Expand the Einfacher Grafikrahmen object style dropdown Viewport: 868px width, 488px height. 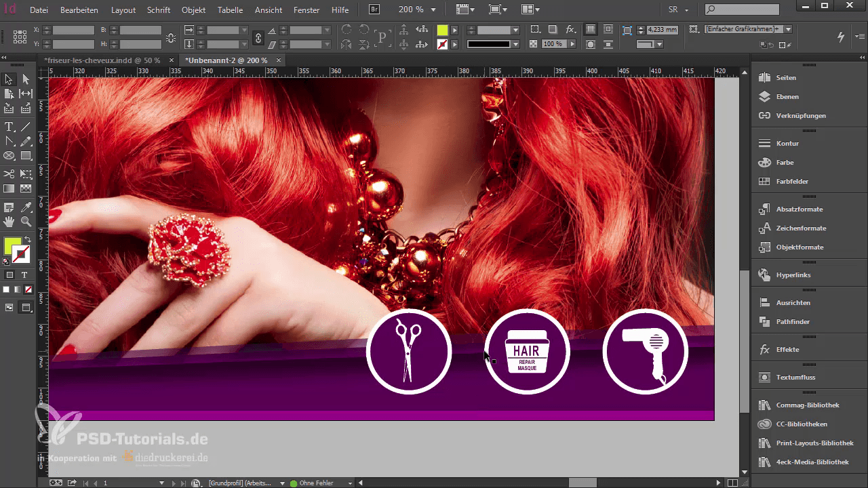(x=789, y=30)
